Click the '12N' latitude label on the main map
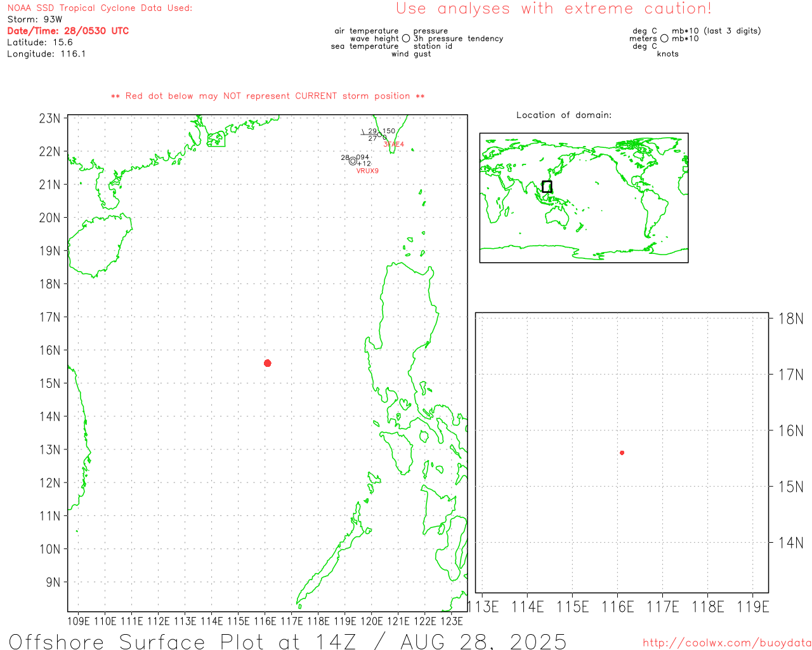The image size is (812, 650). [x=50, y=483]
